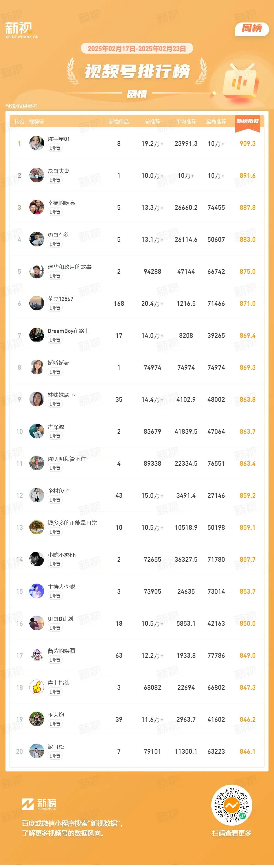This screenshot has width=274, height=868.
Task: Click 苹果12567 cityscape avatar
Action: click(37, 303)
